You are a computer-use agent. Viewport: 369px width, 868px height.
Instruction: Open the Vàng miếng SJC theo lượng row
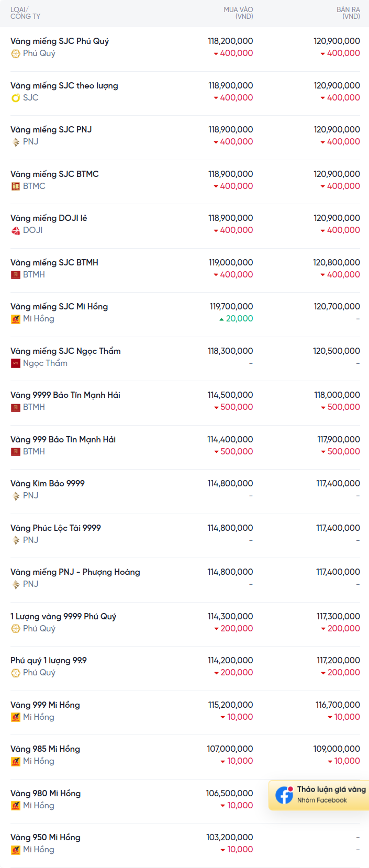(64, 86)
